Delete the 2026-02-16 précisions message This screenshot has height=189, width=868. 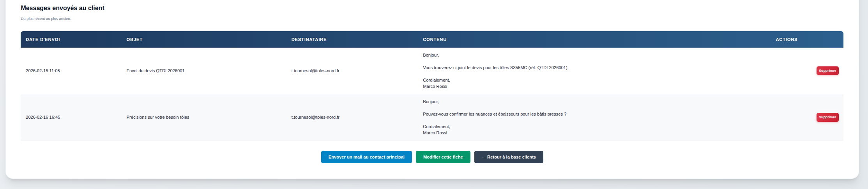827,117
